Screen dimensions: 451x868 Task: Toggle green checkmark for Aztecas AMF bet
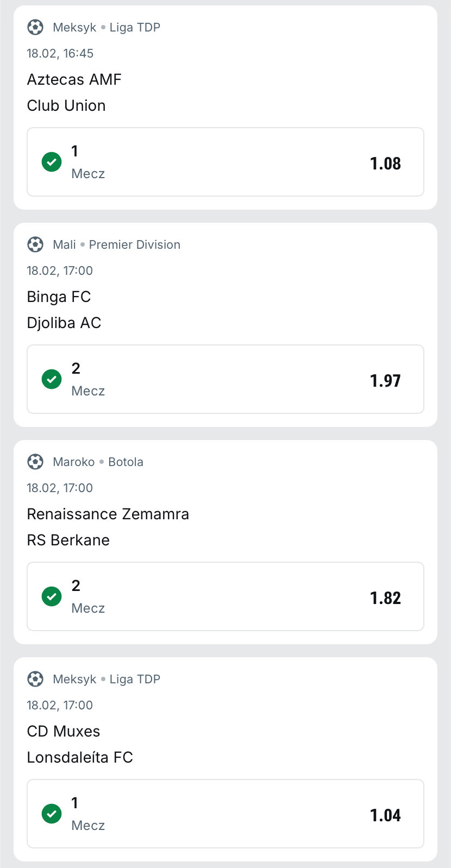pyautogui.click(x=52, y=162)
